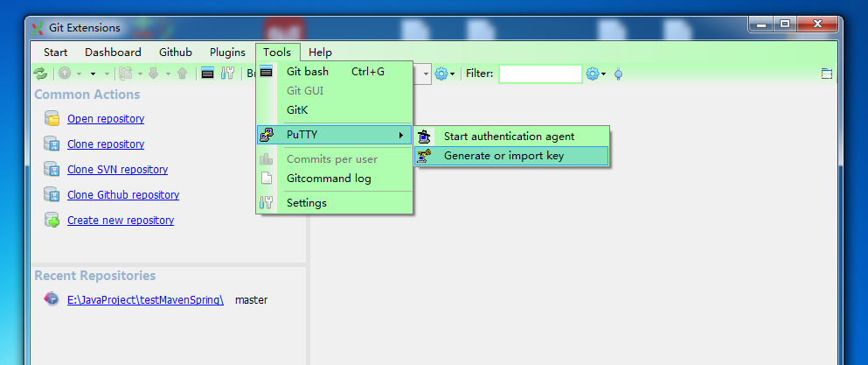Minimize the Git Extensions window
The width and height of the screenshot is (868, 365).
click(x=763, y=24)
